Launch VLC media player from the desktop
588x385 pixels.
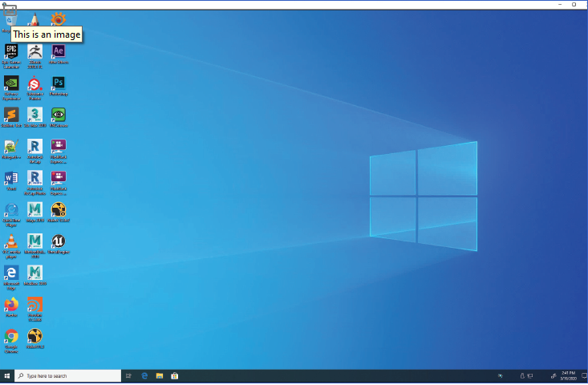click(11, 246)
